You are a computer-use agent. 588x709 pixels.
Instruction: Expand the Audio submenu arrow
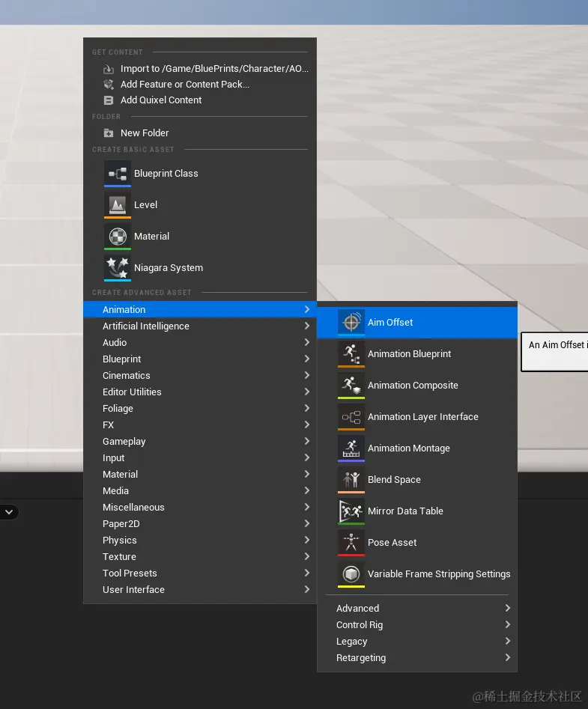point(307,342)
